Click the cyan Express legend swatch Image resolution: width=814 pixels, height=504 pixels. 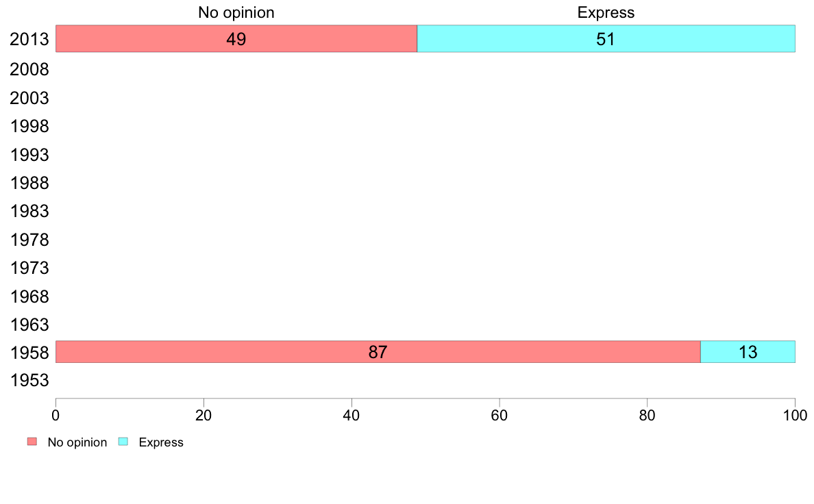click(123, 442)
